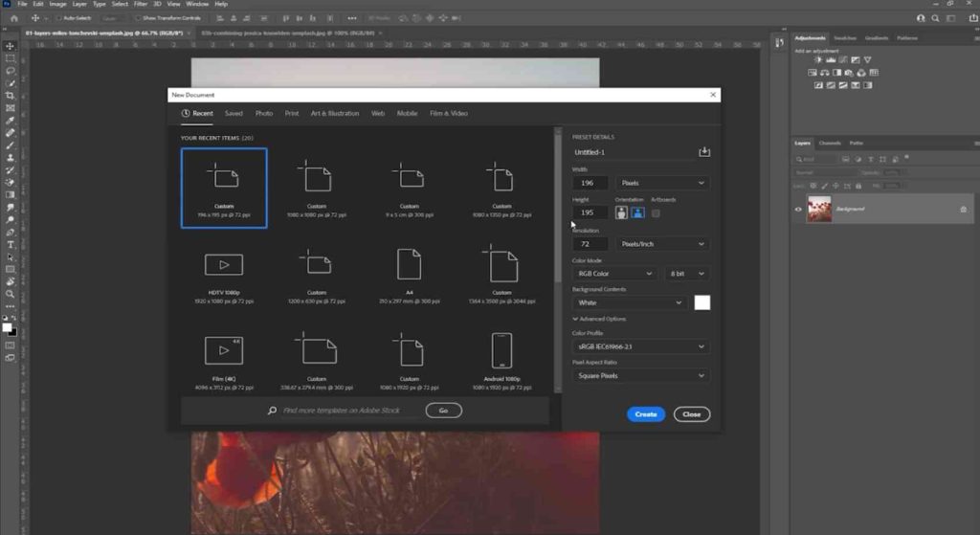Click the save document preset icon
980x535 pixels.
pyautogui.click(x=704, y=152)
